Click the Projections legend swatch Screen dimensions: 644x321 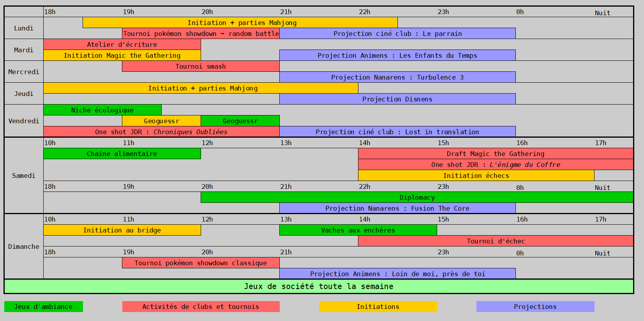click(x=535, y=307)
